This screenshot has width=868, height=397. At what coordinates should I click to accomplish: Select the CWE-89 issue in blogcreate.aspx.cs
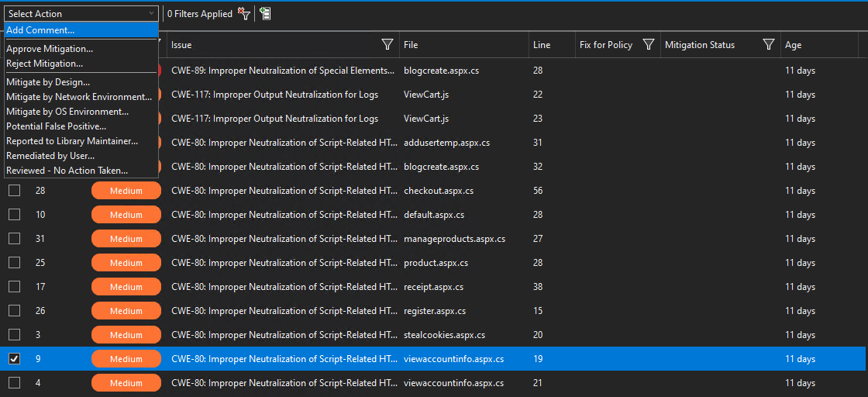284,71
